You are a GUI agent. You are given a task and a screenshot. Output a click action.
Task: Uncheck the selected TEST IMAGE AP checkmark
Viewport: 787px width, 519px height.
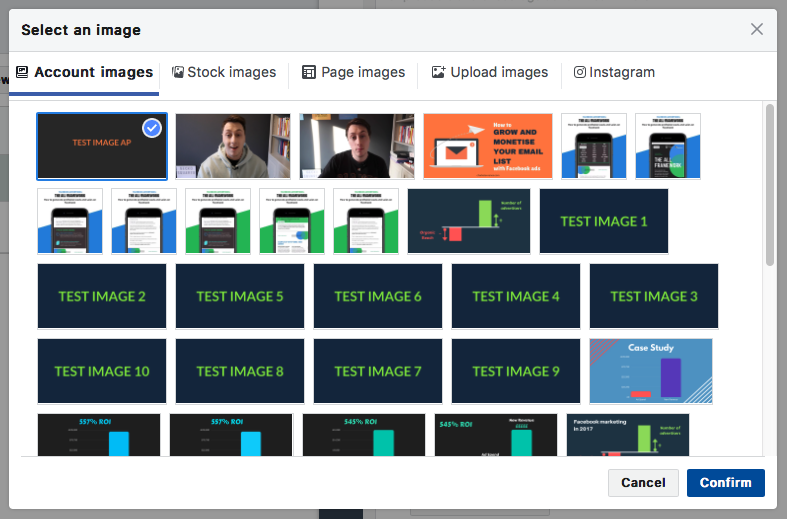(x=152, y=128)
